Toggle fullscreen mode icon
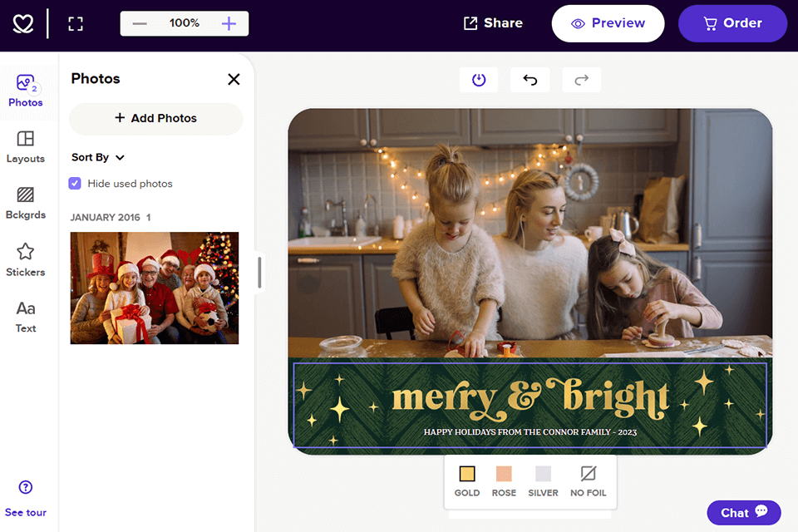 [76, 23]
